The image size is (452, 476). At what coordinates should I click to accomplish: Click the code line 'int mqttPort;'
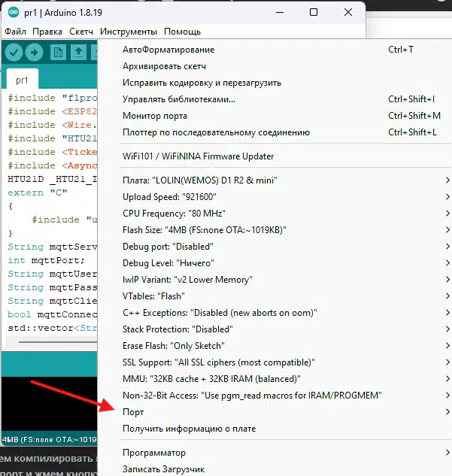pos(46,260)
